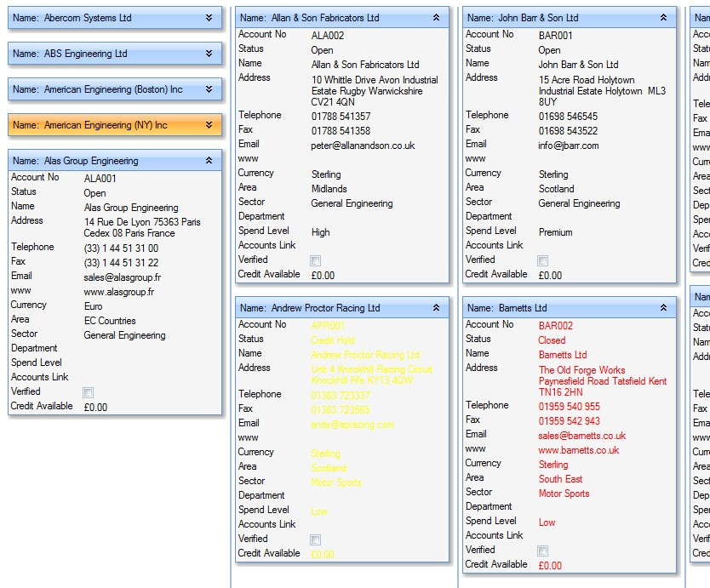The image size is (710, 588).
Task: Toggle Verified checkbox for Barnetts Ltd
Action: point(543,551)
